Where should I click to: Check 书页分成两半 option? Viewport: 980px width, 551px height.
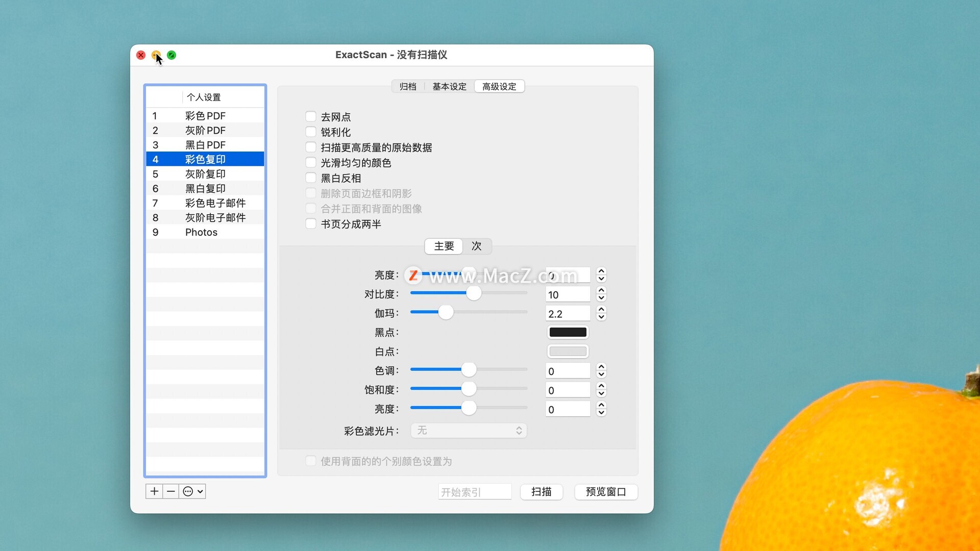[x=311, y=224]
